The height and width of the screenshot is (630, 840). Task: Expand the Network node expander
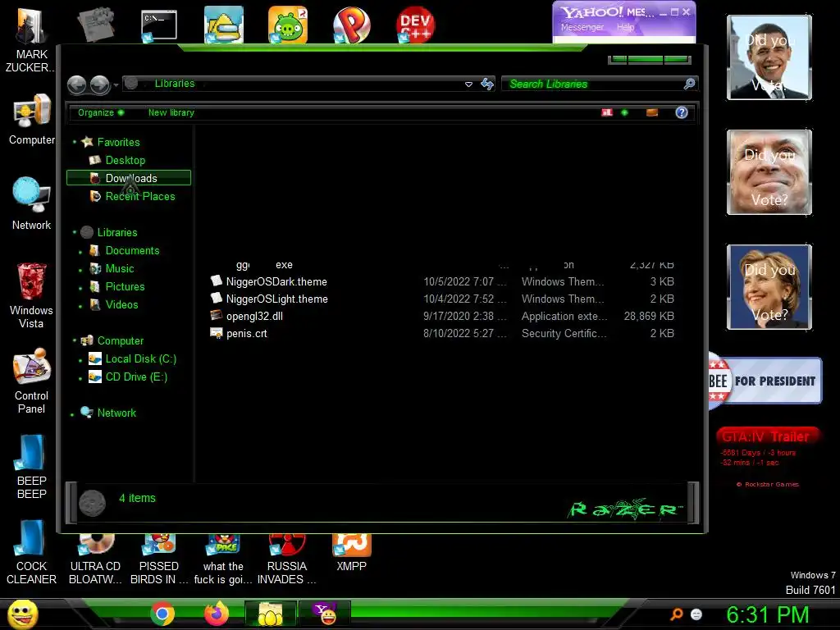[x=72, y=414]
